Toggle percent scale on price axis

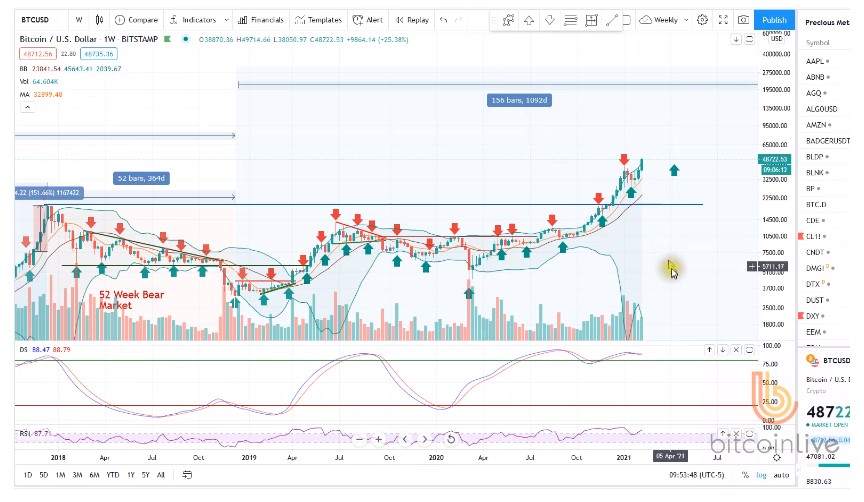click(747, 474)
